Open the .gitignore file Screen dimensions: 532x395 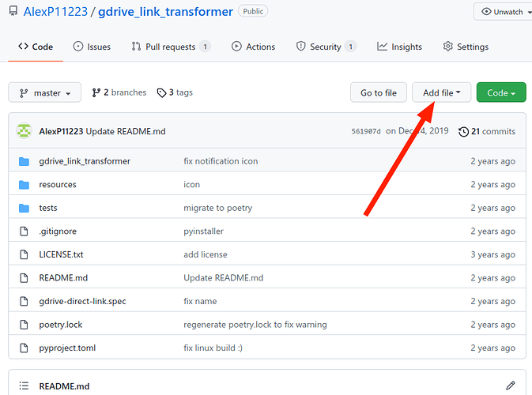pyautogui.click(x=58, y=231)
